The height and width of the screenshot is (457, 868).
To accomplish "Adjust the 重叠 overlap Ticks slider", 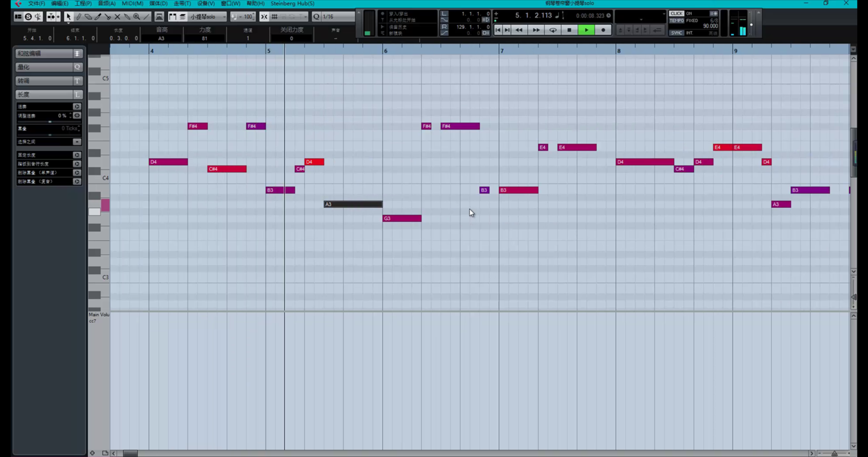I will point(50,135).
